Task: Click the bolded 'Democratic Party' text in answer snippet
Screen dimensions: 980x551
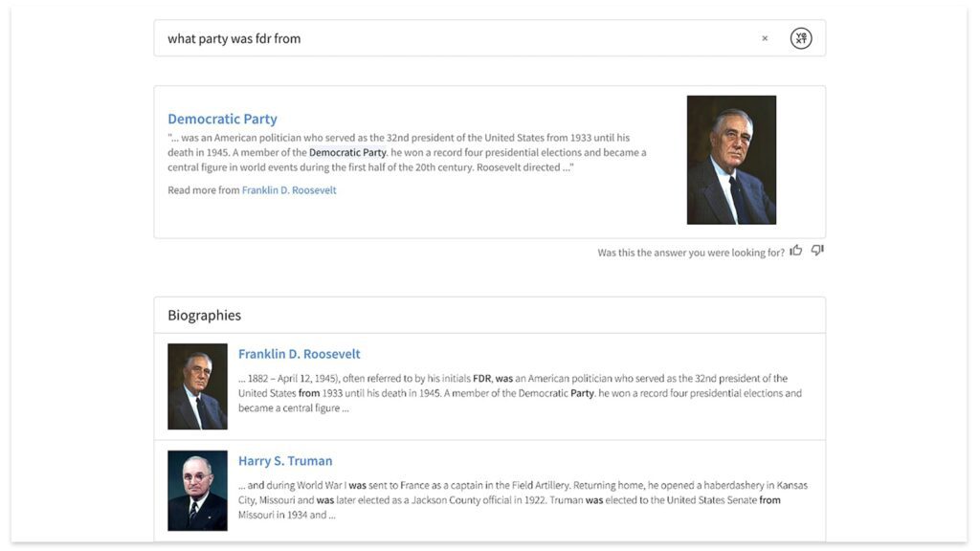Action: [347, 152]
